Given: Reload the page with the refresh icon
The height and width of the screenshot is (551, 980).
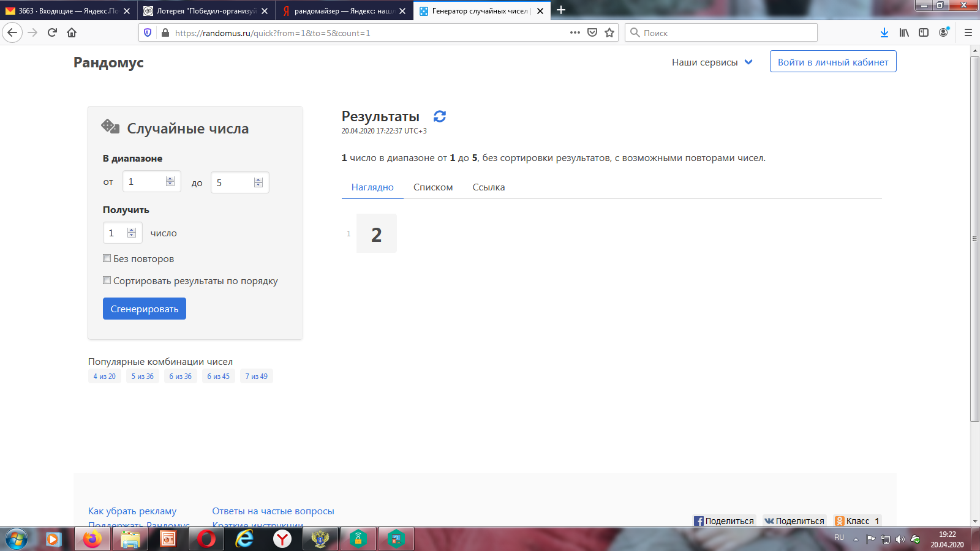Looking at the screenshot, I should pos(52,32).
